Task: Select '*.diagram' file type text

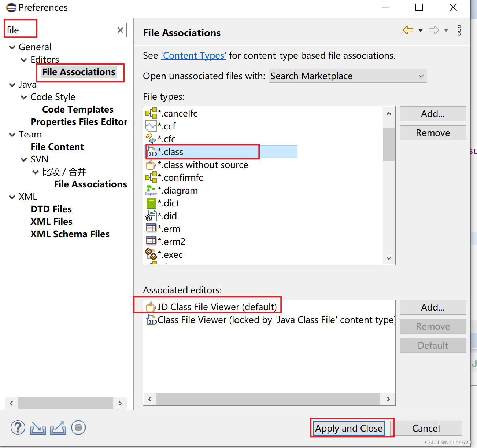Action: [x=178, y=190]
